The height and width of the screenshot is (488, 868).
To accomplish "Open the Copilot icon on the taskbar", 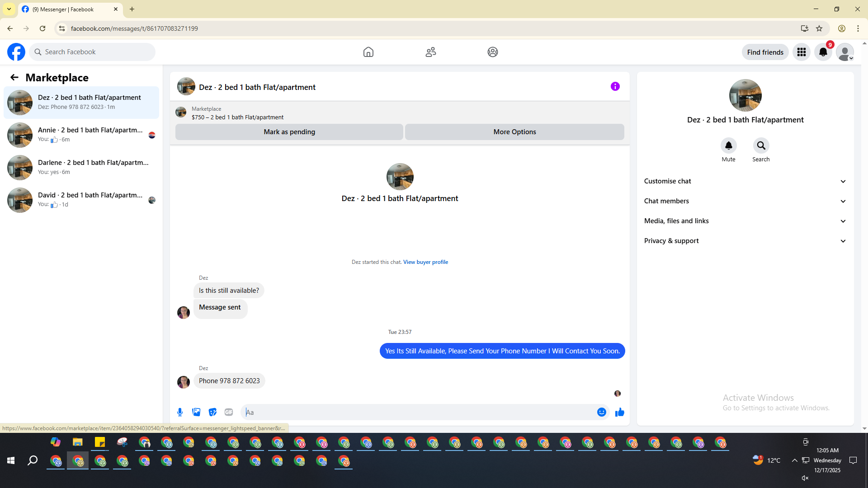I will click(x=56, y=442).
